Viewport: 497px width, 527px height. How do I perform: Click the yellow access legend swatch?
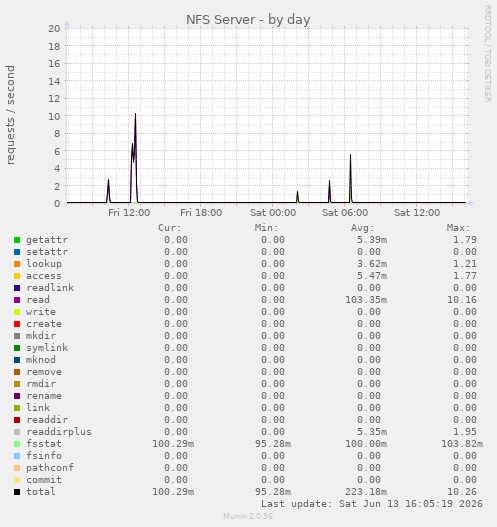click(17, 276)
